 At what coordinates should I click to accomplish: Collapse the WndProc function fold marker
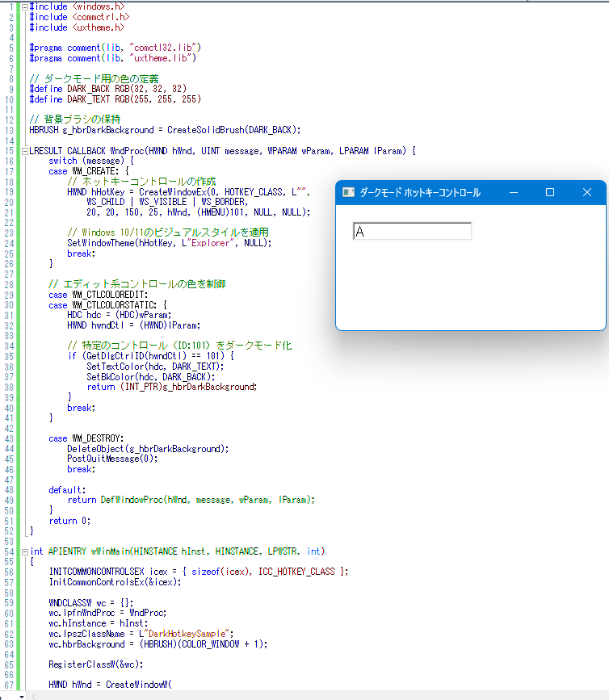pos(24,150)
